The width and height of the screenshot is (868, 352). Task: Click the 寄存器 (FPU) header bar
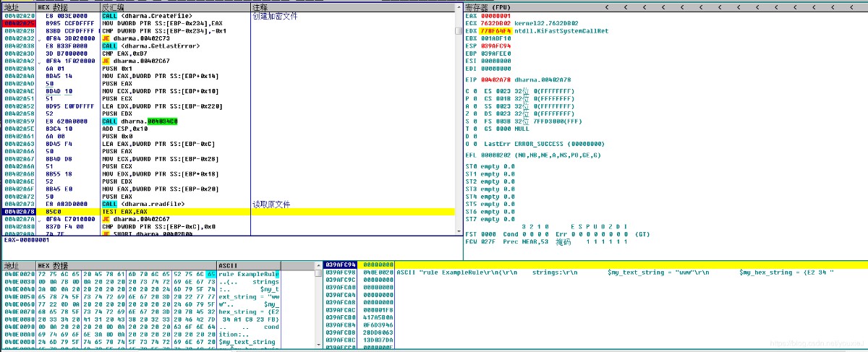pyautogui.click(x=488, y=7)
